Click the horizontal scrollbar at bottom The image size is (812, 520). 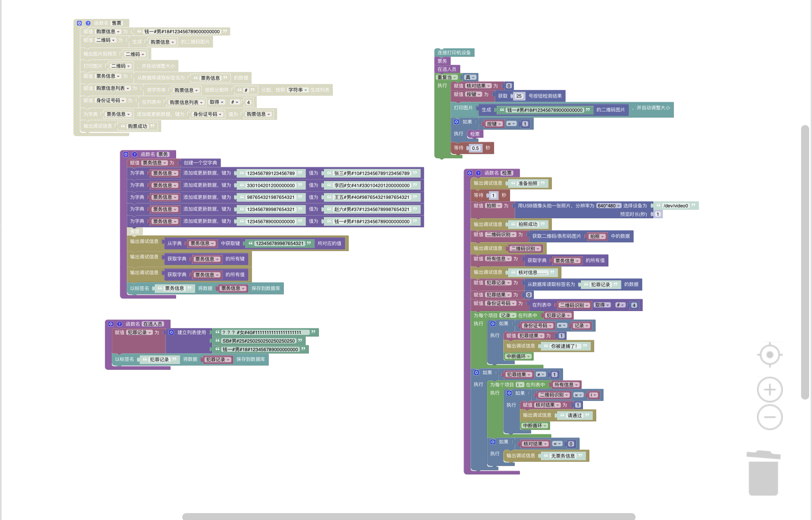pos(408,516)
